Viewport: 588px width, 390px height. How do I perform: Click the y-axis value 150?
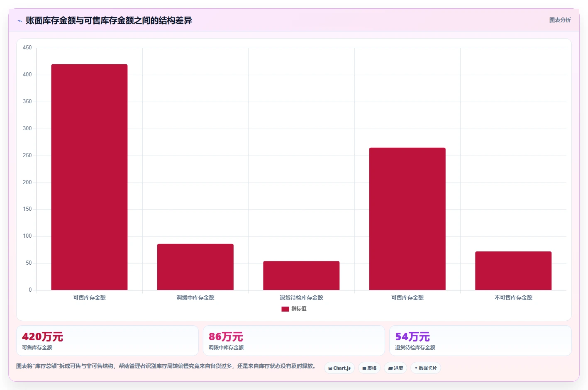click(x=27, y=209)
